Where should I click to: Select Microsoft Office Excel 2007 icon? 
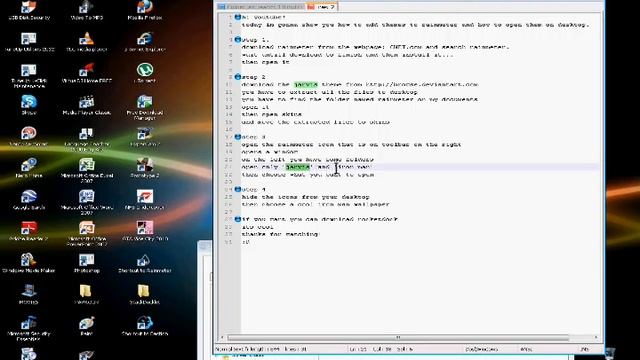(87, 171)
